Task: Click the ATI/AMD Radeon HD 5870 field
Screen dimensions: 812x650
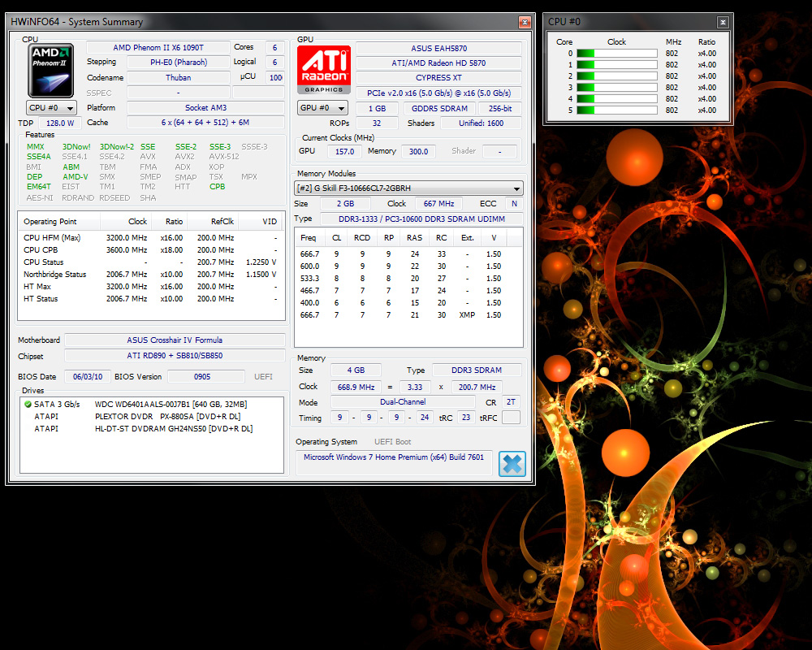Action: tap(438, 63)
